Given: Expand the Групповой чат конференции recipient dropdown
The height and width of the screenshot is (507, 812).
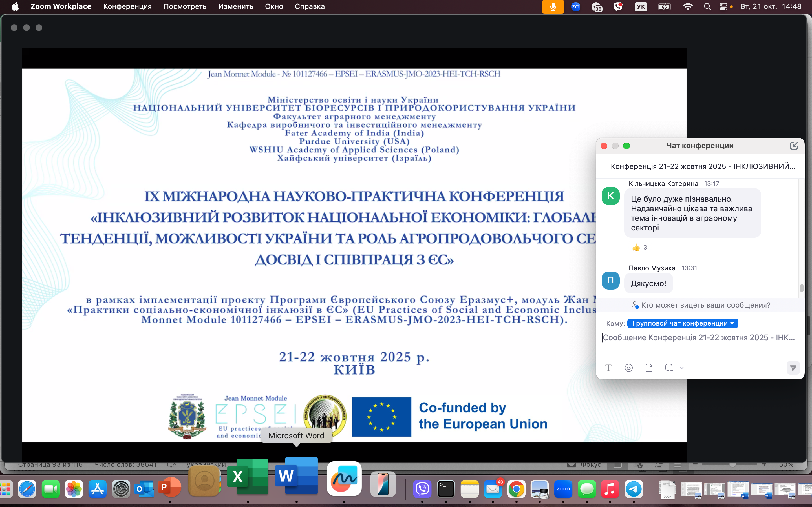Looking at the screenshot, I should (x=683, y=323).
